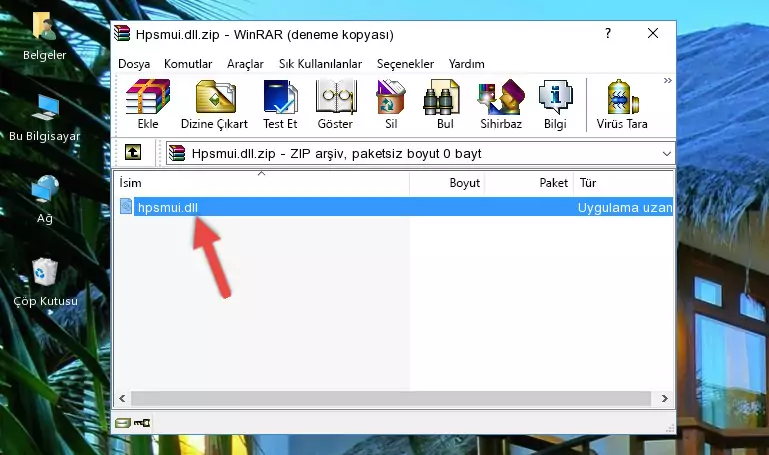This screenshot has height=455, width=769.
Task: Open the Seçenekler menu
Action: point(405,64)
